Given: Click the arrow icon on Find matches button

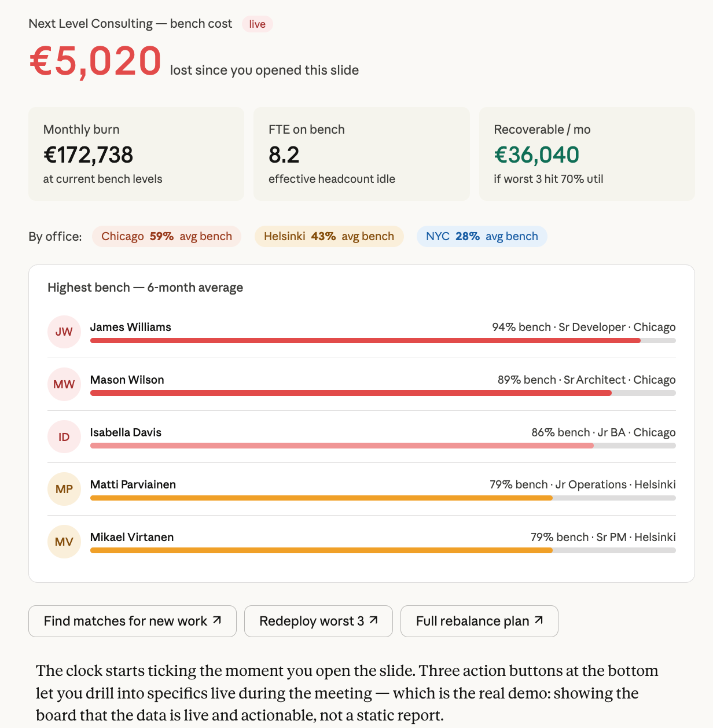Looking at the screenshot, I should pos(217,620).
